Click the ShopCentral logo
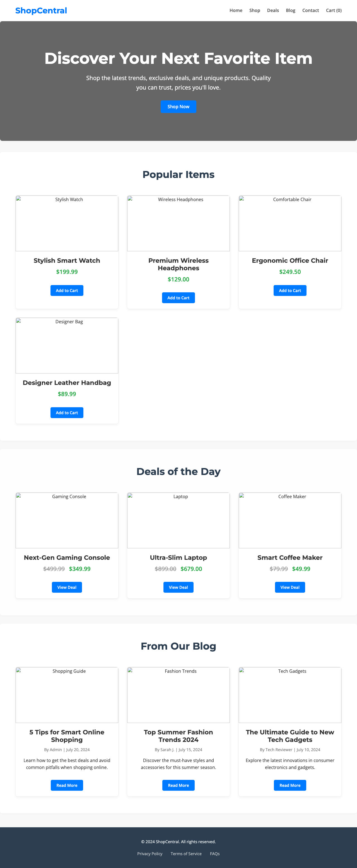Viewport: 357px width, 868px height. [41, 10]
